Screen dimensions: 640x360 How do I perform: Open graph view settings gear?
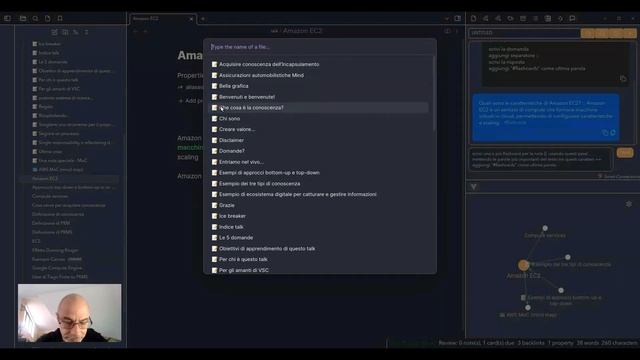[629, 204]
